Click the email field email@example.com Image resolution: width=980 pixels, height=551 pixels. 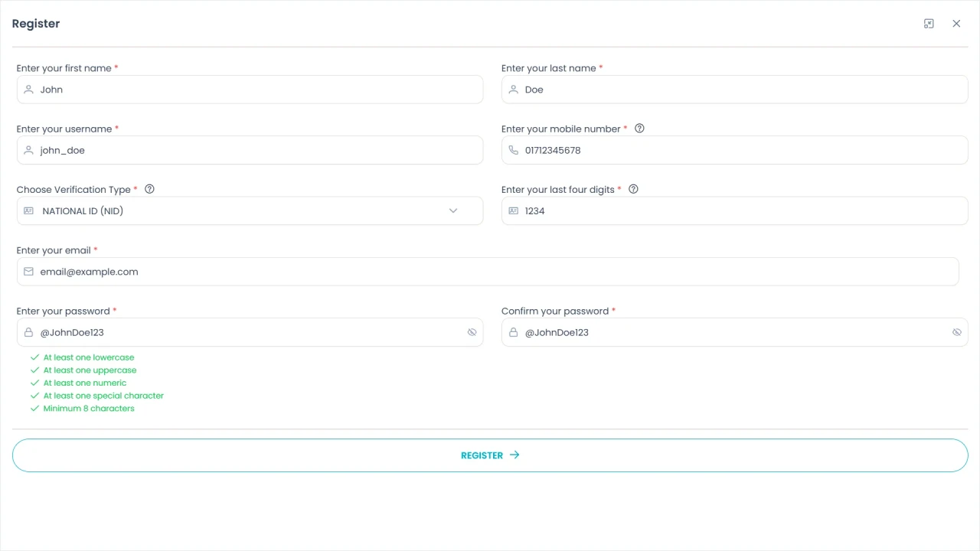(488, 272)
